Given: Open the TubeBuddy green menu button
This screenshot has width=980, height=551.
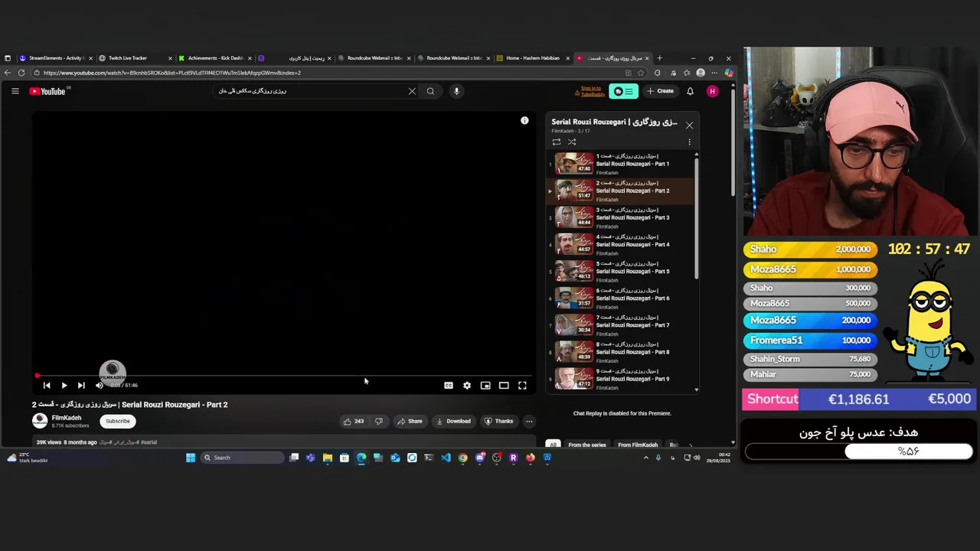Looking at the screenshot, I should pos(623,91).
